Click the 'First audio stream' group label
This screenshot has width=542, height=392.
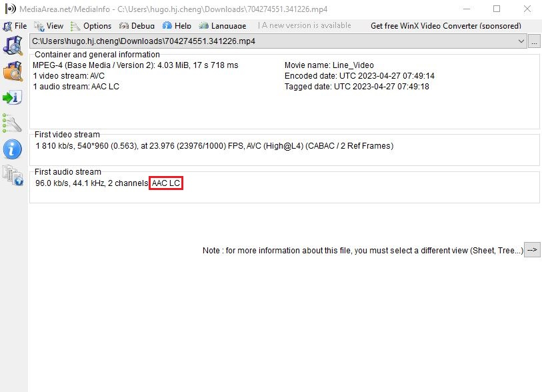pos(68,172)
